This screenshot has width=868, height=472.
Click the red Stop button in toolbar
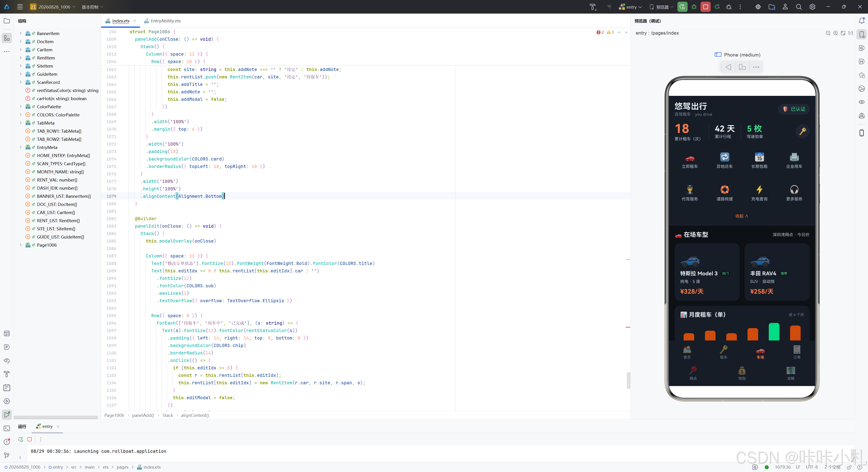pos(705,7)
